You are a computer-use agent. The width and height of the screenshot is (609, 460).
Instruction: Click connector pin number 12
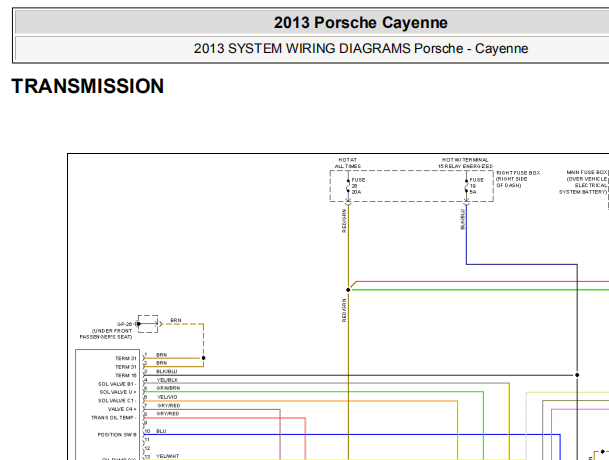coord(147,448)
